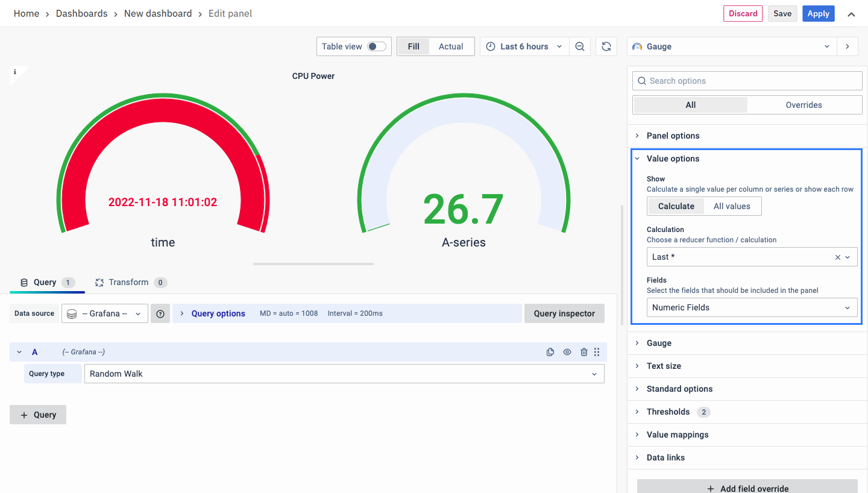Open the Query inspector
Viewport: 868px width, 493px height.
564,313
